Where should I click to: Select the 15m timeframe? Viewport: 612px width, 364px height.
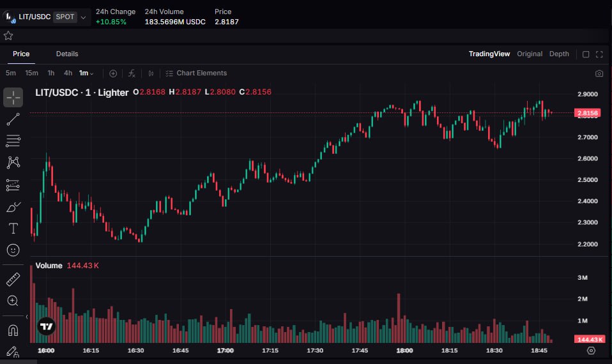click(x=31, y=73)
